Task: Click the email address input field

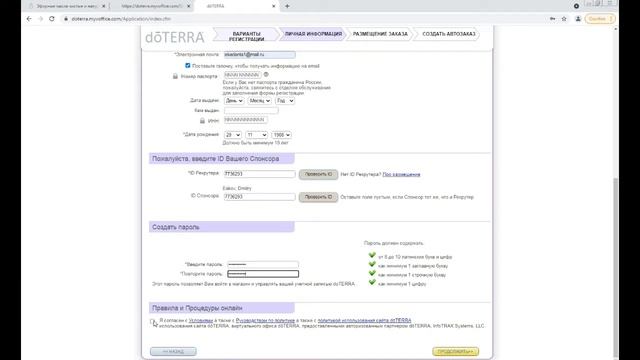Action: (x=260, y=55)
